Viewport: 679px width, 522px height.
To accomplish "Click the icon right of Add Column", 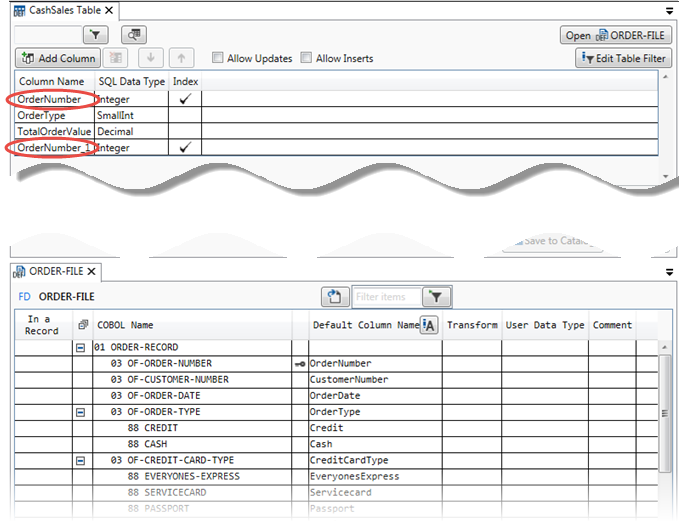I will [x=117, y=59].
